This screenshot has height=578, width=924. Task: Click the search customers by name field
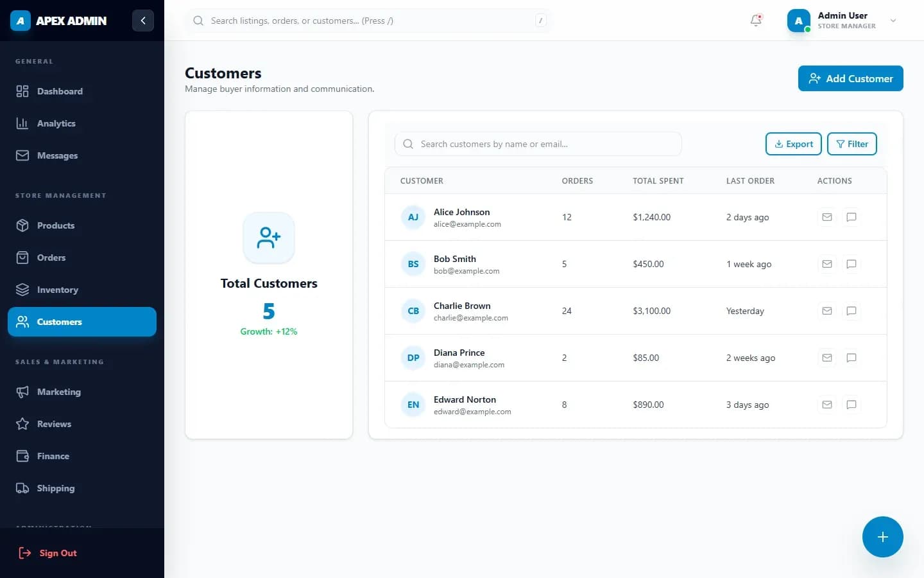coord(538,144)
